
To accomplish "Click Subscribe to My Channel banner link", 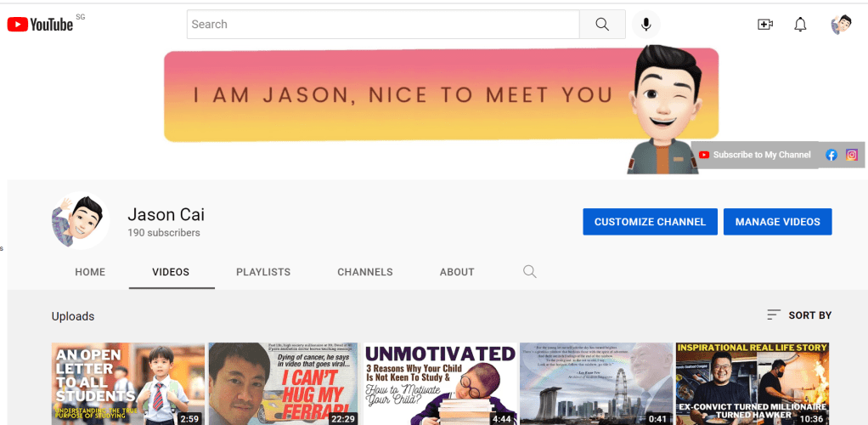I will tap(755, 155).
